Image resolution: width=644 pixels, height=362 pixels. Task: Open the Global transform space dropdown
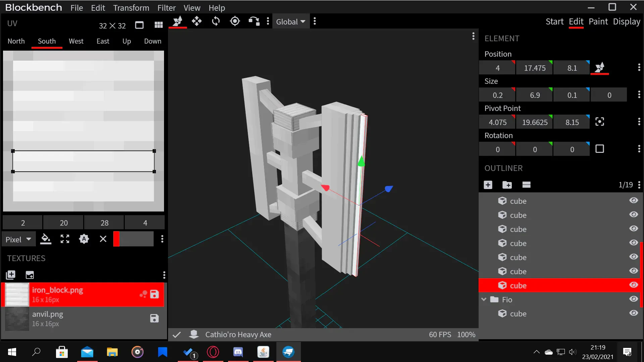290,22
